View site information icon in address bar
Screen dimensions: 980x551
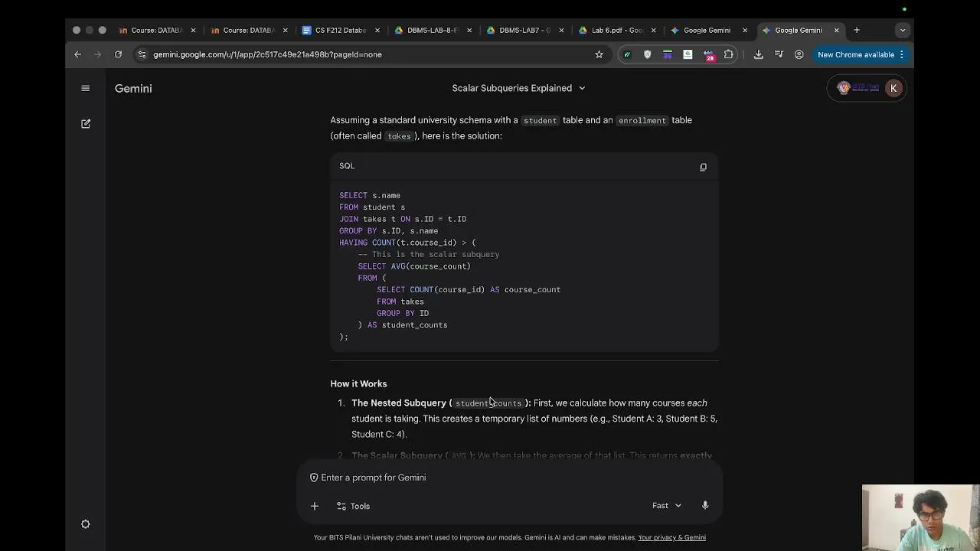[x=142, y=54]
